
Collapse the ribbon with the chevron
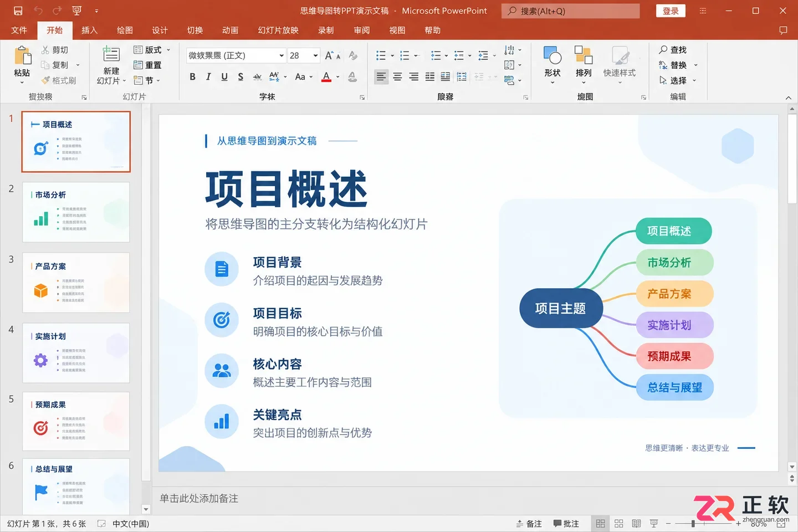pos(789,98)
